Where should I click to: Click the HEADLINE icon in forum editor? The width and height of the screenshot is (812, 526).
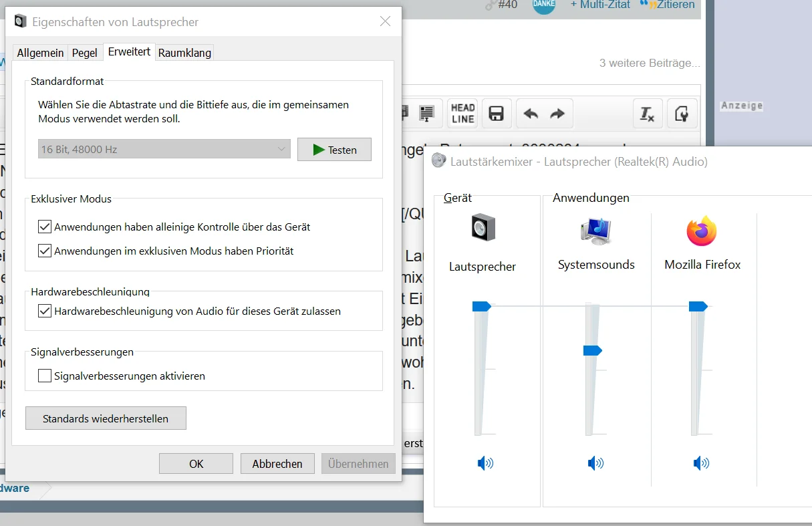click(x=462, y=113)
